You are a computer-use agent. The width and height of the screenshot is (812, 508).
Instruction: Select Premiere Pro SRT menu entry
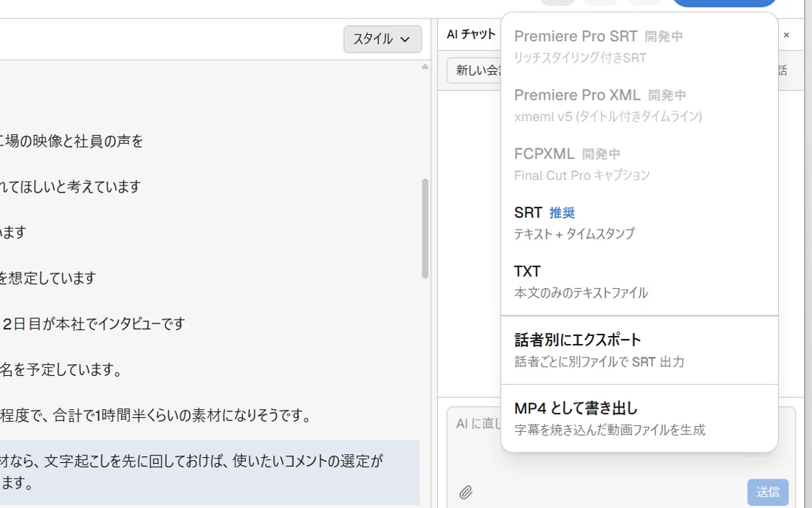coord(639,46)
